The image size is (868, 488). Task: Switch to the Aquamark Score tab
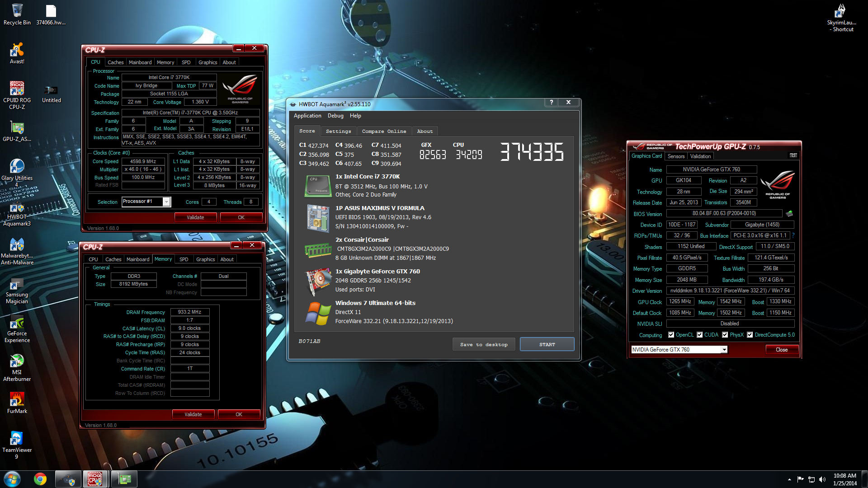click(x=307, y=131)
